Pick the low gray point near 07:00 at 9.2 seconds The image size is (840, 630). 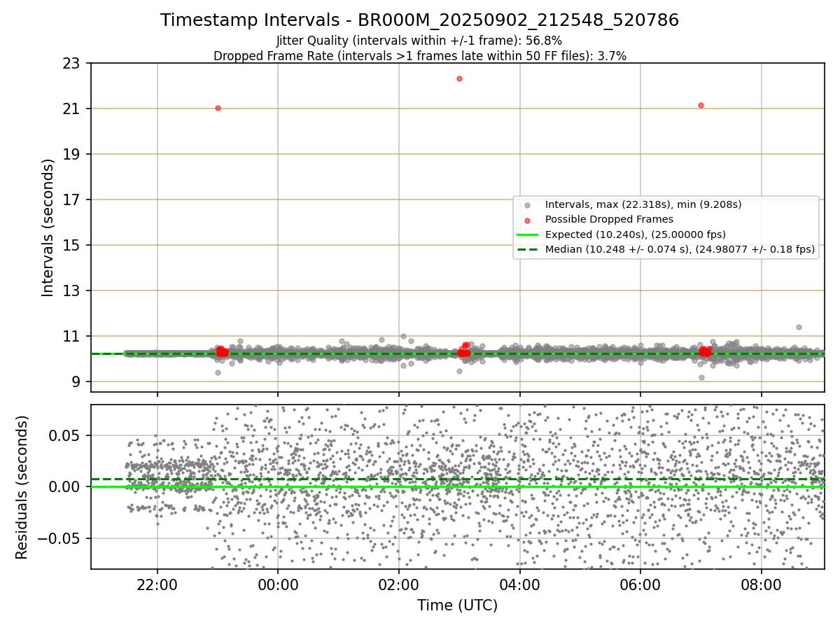[701, 377]
